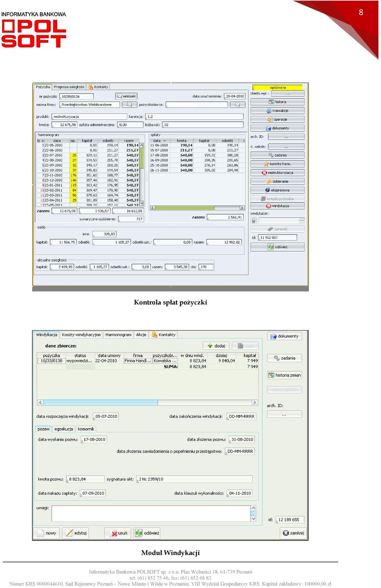Open 'zadania' in the loan repayment window
The height and width of the screenshot is (588, 381).
click(277, 155)
